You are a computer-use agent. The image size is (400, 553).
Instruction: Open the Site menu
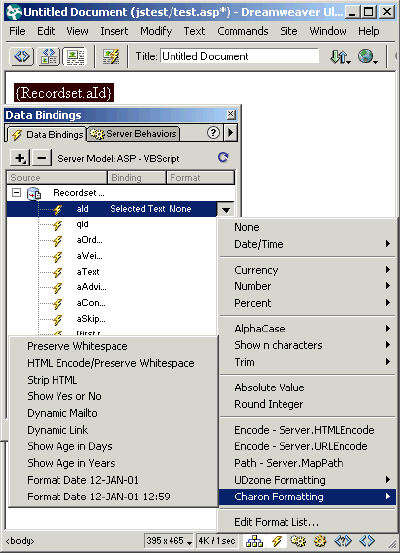tap(289, 31)
